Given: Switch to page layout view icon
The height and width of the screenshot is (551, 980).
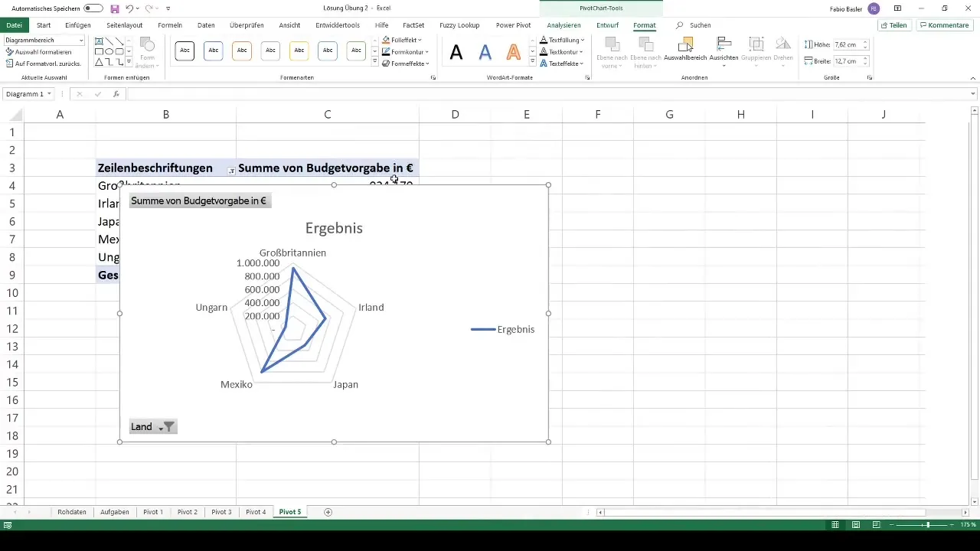Looking at the screenshot, I should click(855, 525).
